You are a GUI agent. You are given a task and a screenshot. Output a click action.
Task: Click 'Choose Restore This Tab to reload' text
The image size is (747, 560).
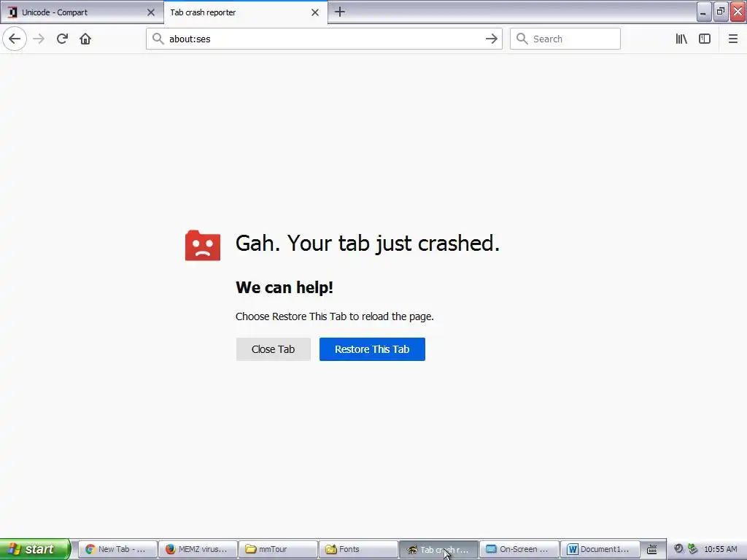pos(334,316)
